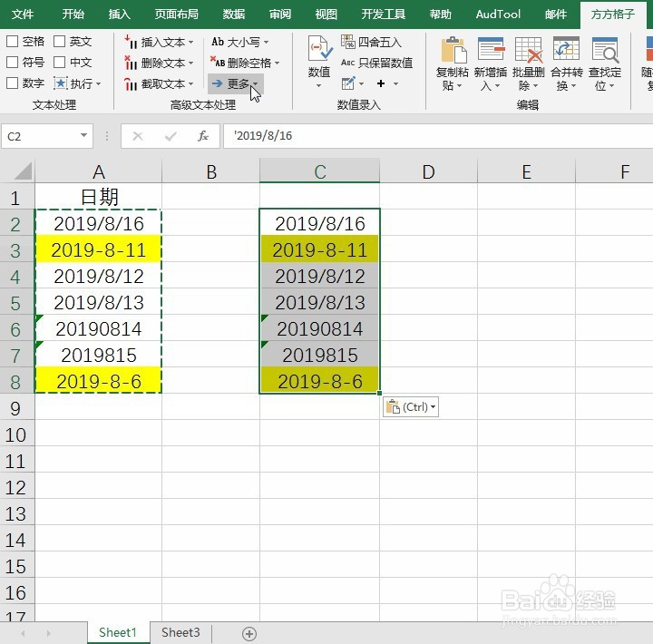Select column E header
Image resolution: width=653 pixels, height=644 pixels.
tap(526, 171)
